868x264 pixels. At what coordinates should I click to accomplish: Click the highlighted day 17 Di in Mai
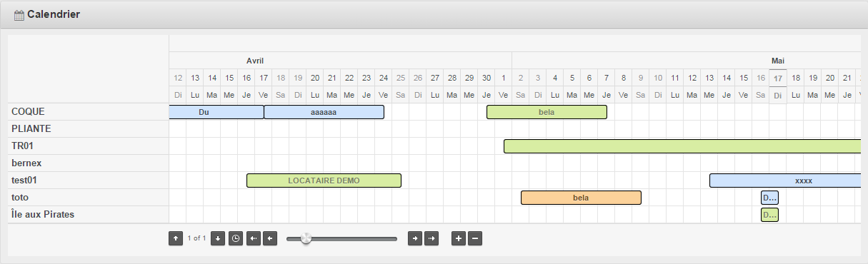(778, 86)
